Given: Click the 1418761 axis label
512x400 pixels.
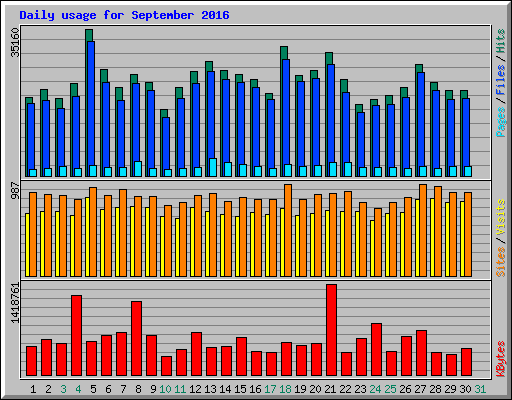Looking at the screenshot, I should [x=15, y=303].
